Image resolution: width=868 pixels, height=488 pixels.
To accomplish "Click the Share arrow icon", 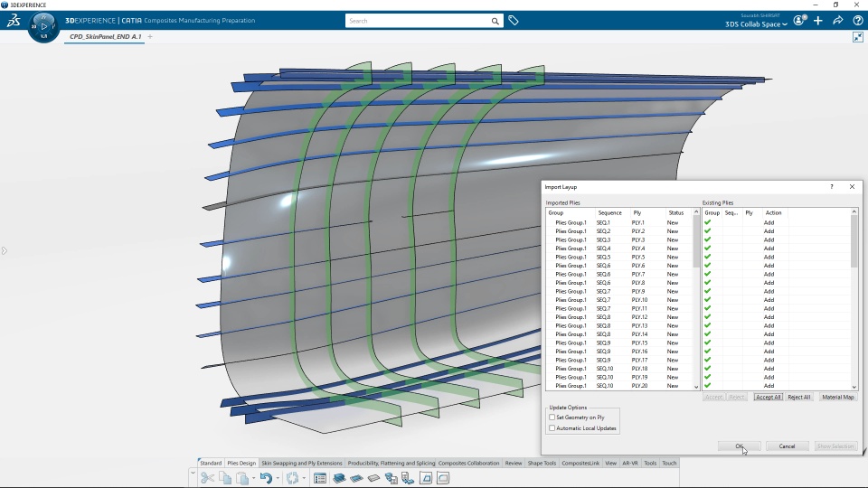I will pos(837,21).
